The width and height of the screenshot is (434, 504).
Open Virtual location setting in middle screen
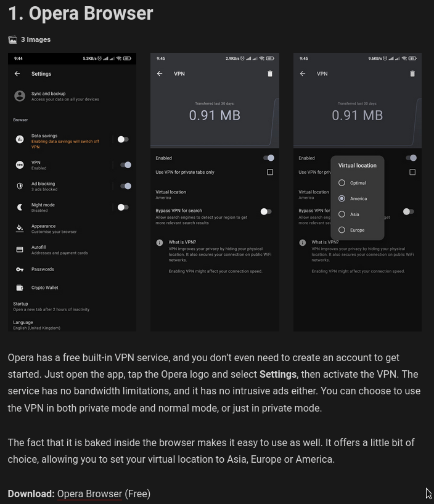click(x=215, y=195)
